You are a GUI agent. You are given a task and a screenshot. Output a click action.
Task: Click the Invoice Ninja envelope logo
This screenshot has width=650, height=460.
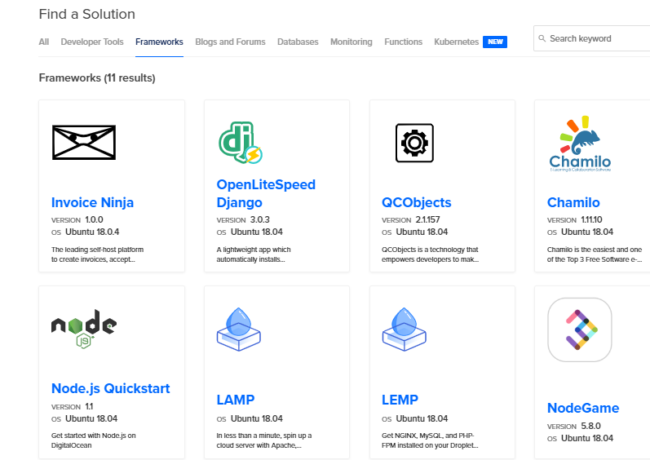click(84, 143)
